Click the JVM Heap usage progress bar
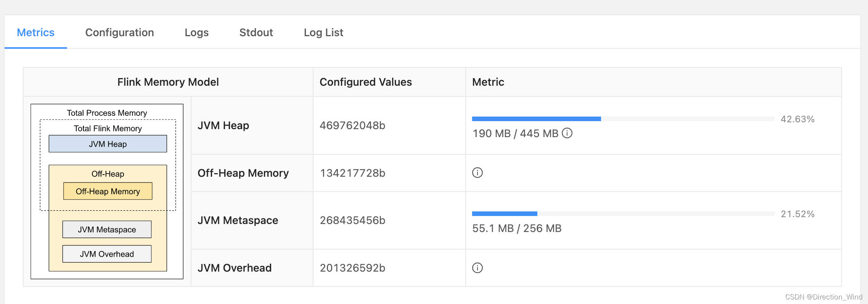This screenshot has width=868, height=304. click(x=623, y=119)
